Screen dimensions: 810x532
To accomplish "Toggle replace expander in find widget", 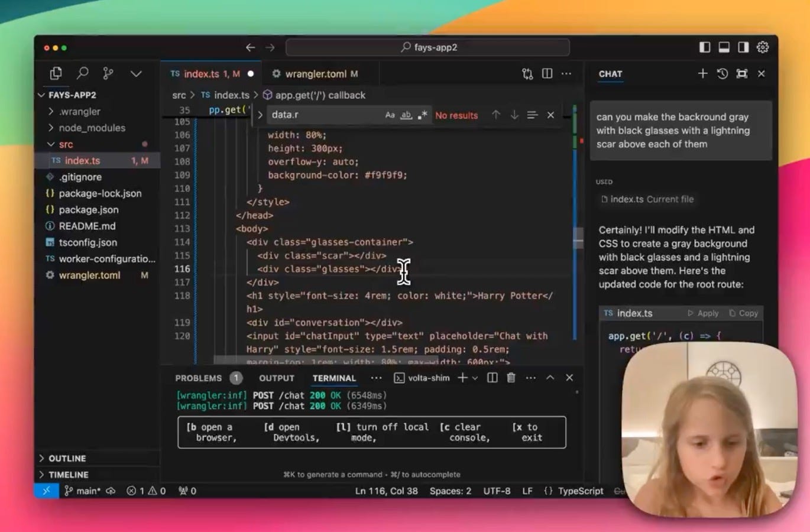I will pos(260,115).
